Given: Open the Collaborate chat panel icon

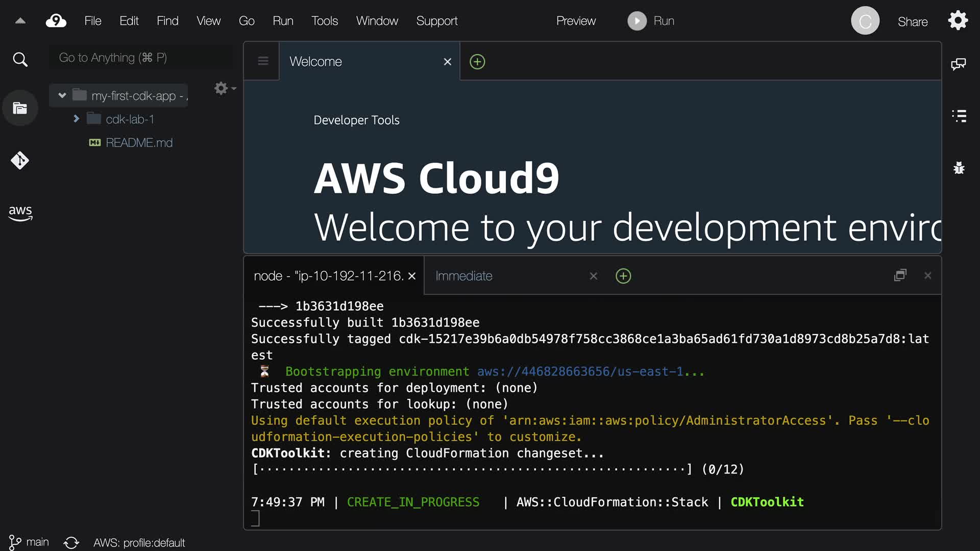Looking at the screenshot, I should (958, 64).
